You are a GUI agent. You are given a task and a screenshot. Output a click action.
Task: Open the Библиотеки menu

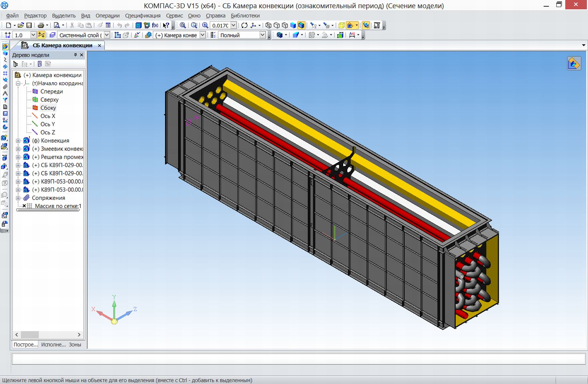point(245,16)
